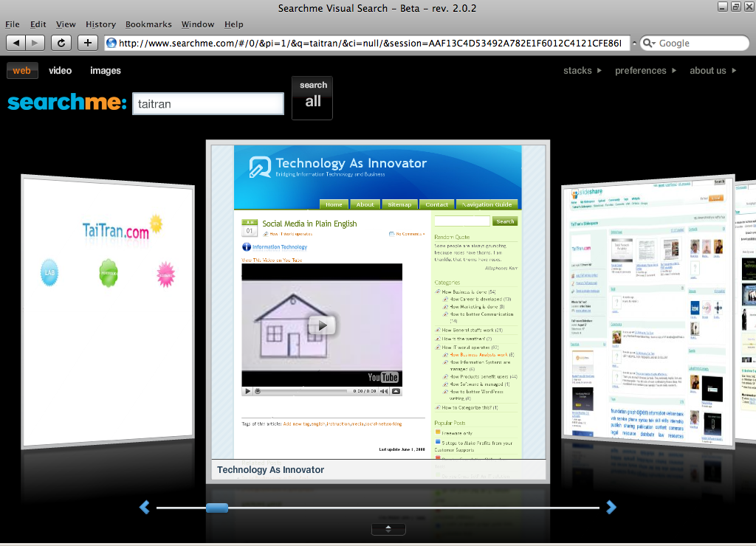
Task: Click the Contact tab in the page preview
Action: pos(437,204)
